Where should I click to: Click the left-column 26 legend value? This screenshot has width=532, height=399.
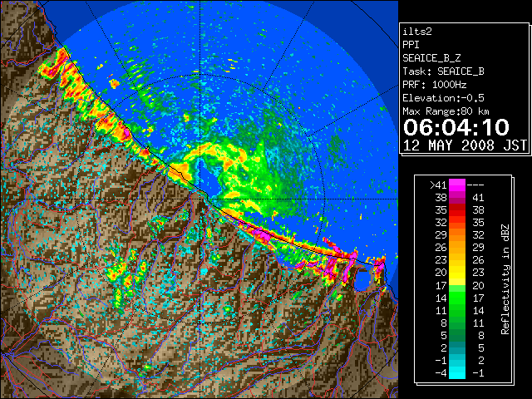tap(441, 248)
